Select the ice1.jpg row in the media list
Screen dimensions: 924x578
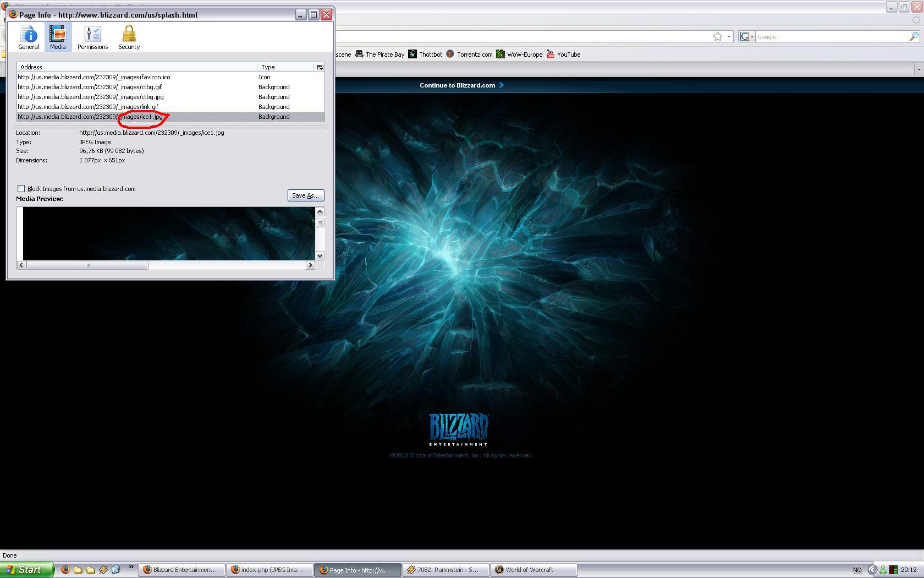(x=170, y=117)
